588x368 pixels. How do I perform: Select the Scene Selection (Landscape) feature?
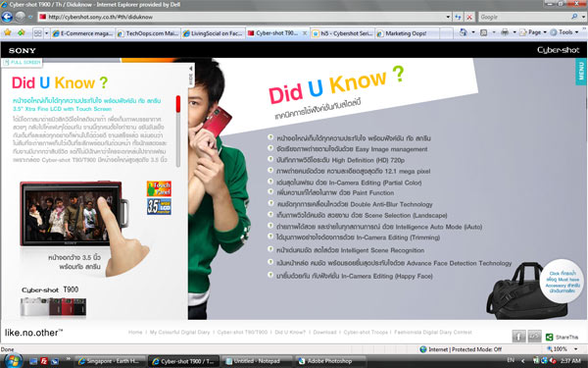click(x=362, y=215)
